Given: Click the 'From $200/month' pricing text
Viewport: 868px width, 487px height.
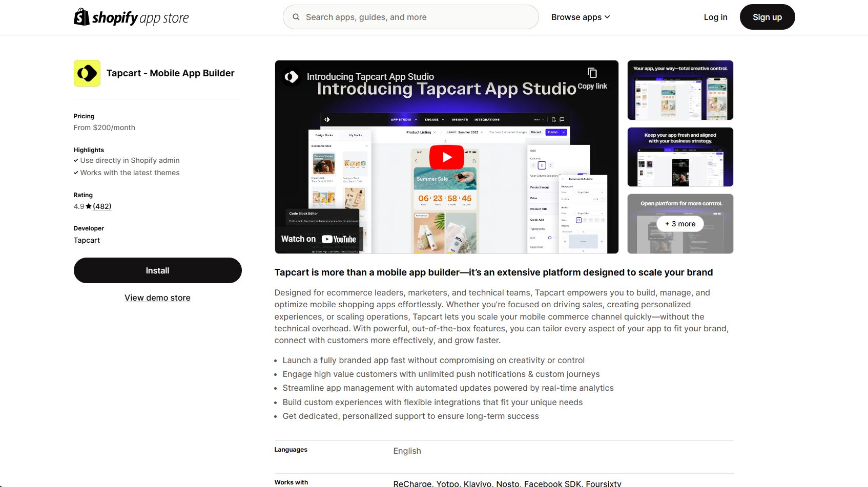Looking at the screenshot, I should click(105, 128).
